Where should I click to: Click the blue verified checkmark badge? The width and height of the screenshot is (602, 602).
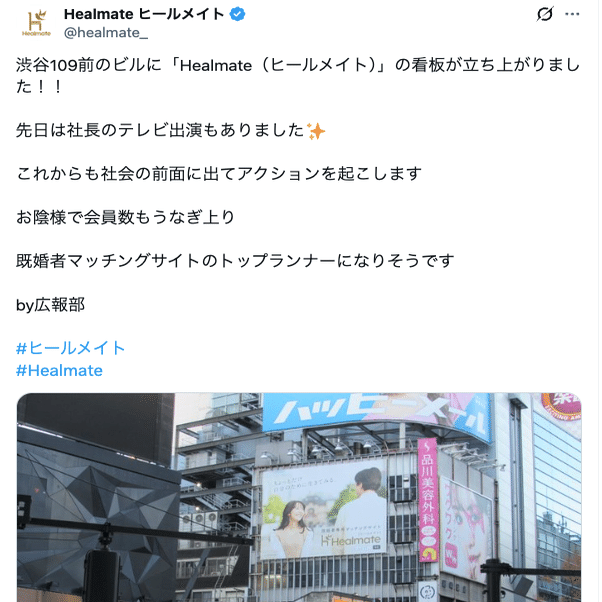pyautogui.click(x=237, y=14)
